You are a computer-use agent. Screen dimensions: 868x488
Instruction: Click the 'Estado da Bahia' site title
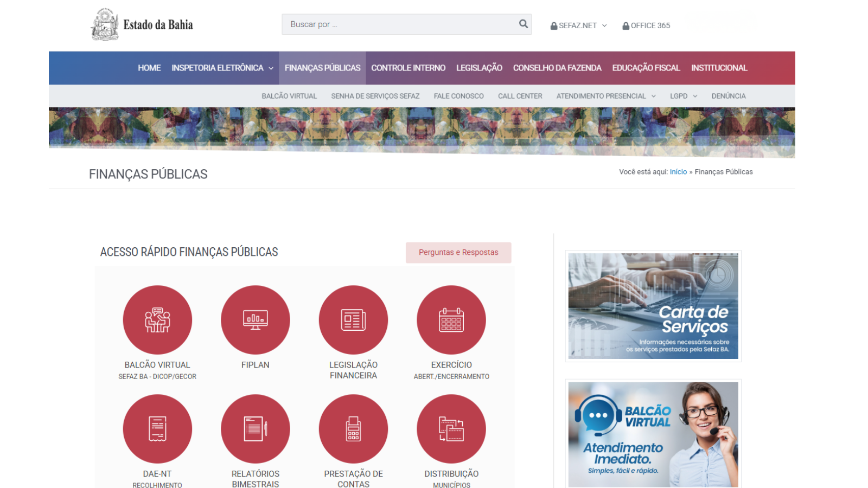[x=158, y=25]
